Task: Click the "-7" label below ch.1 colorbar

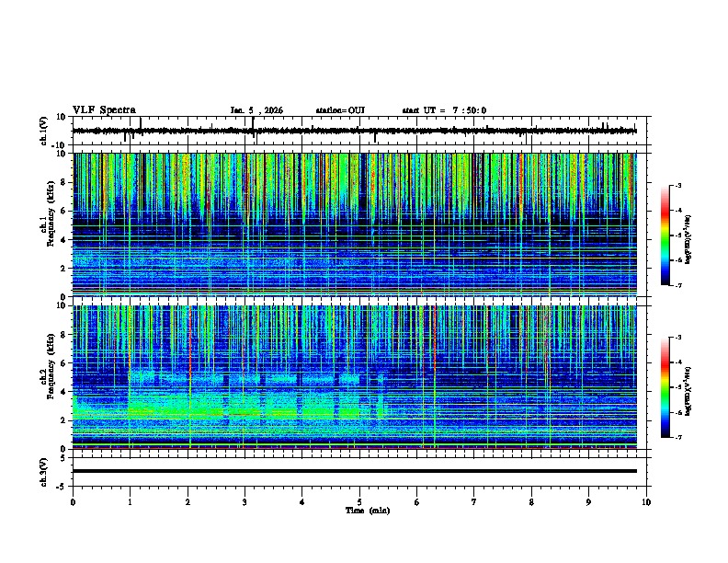Action: pos(678,285)
